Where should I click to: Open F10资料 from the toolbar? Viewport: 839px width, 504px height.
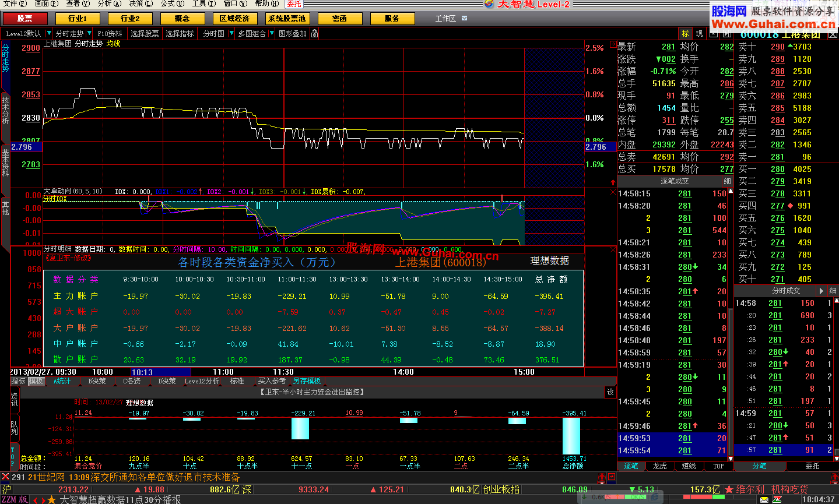[110, 34]
